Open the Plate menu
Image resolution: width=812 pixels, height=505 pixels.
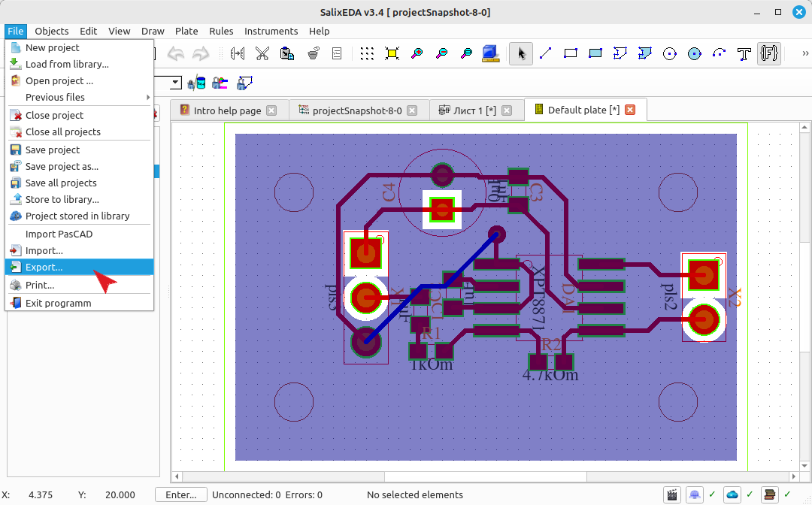[186, 31]
